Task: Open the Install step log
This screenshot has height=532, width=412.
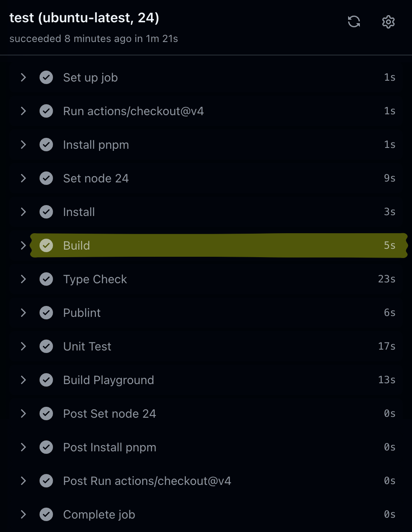Action: 79,212
